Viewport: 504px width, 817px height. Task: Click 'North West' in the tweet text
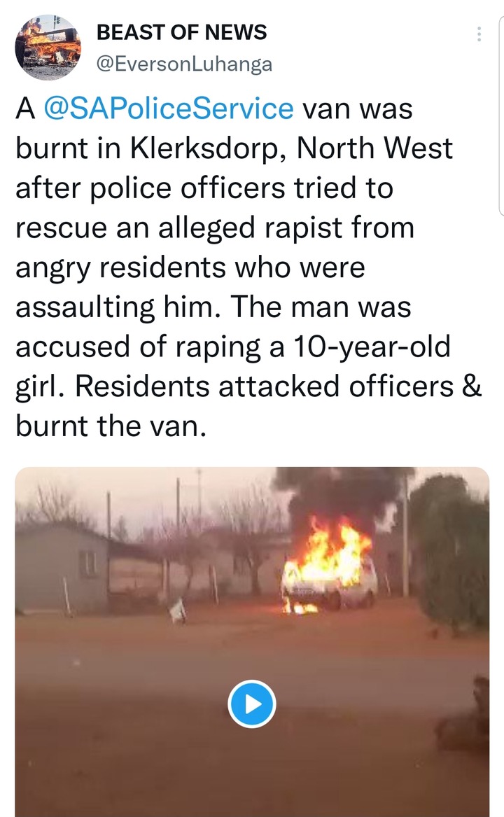tap(374, 148)
